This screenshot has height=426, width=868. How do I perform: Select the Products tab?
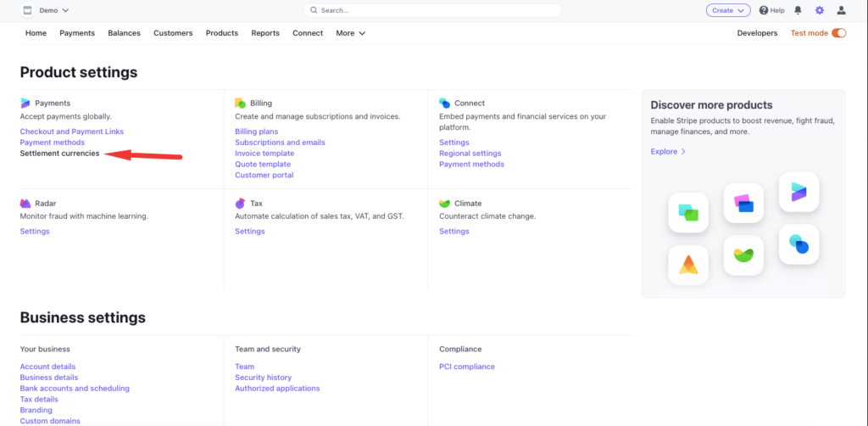pyautogui.click(x=222, y=33)
